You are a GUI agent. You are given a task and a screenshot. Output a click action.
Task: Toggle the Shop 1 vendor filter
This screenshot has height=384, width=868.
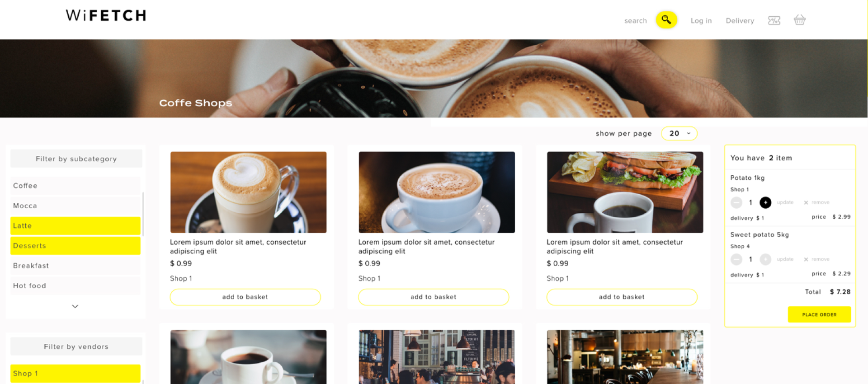75,374
